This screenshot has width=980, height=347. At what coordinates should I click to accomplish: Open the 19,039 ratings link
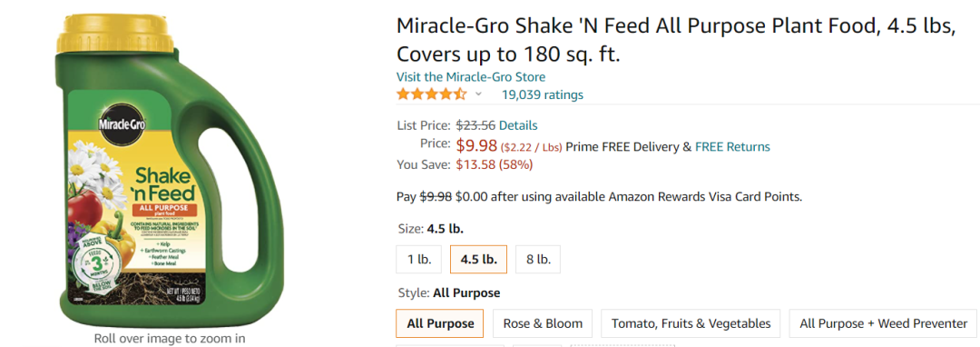[x=543, y=95]
